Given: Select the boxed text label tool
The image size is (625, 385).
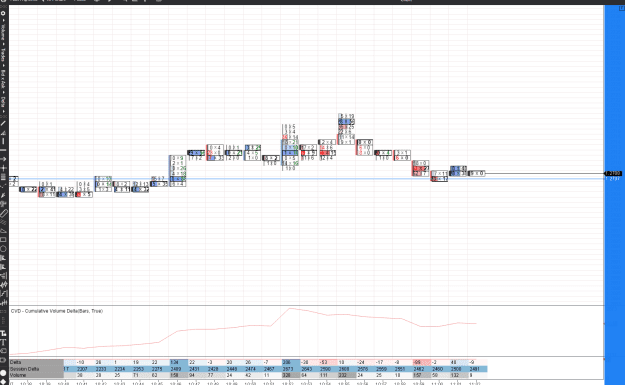Looking at the screenshot, I should pos(3,333).
